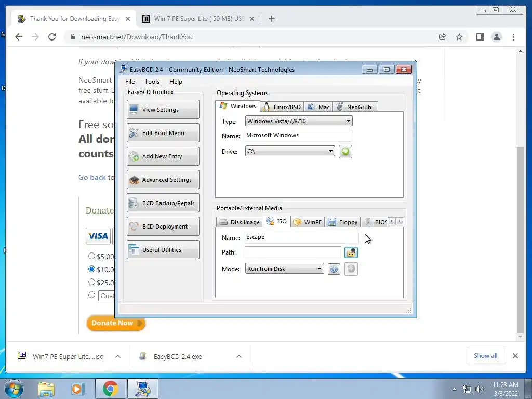Screen dimensions: 532x399
Task: Click the Name field containing Microsoft Windows
Action: coord(299,136)
